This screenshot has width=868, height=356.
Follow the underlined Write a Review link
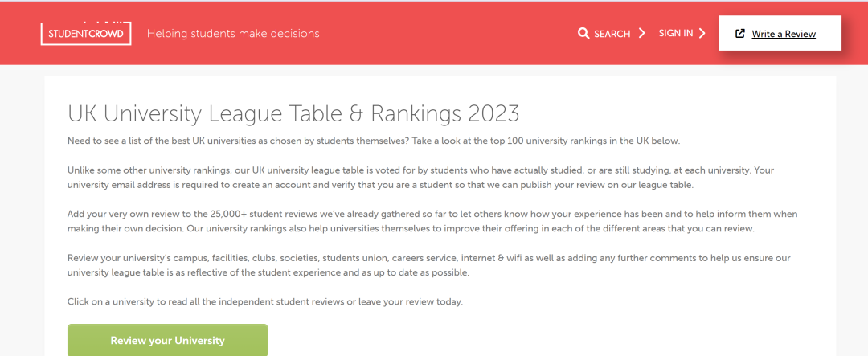(784, 34)
